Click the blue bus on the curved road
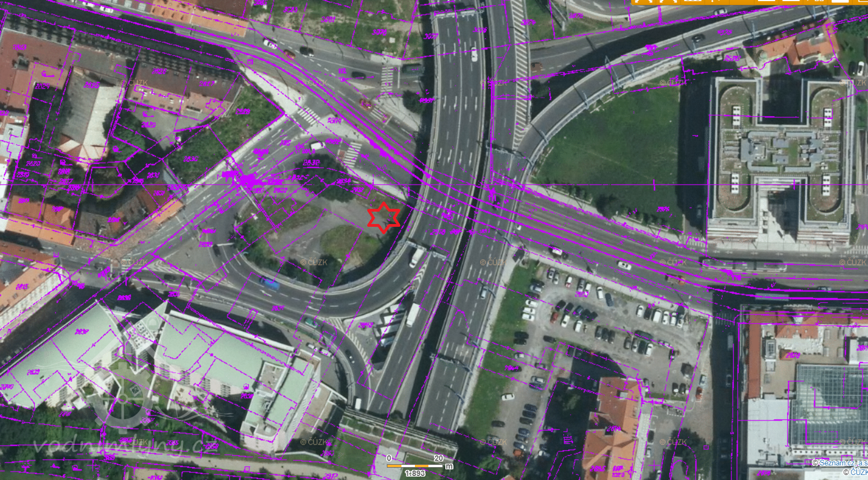Viewport: 868px width, 480px height. pyautogui.click(x=269, y=282)
